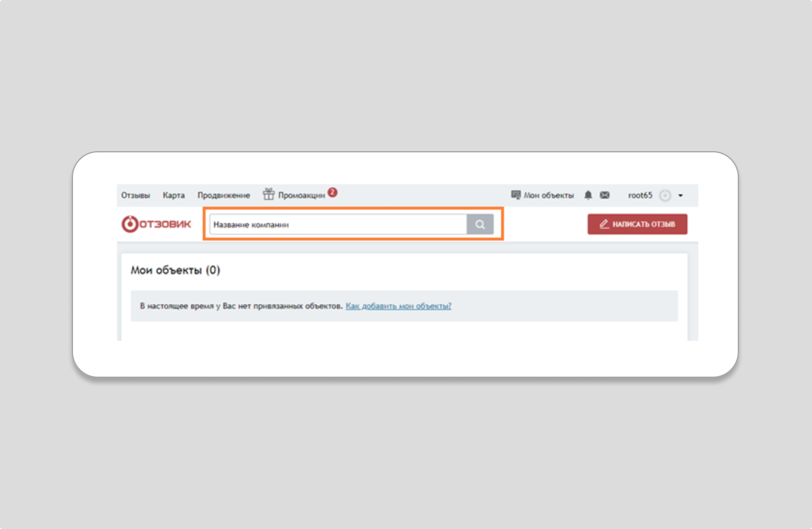Click the root65 username

pos(640,195)
